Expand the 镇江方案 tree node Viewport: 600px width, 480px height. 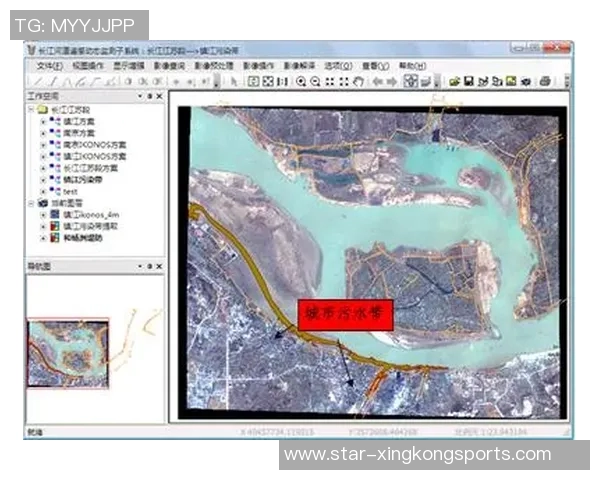pyautogui.click(x=43, y=121)
